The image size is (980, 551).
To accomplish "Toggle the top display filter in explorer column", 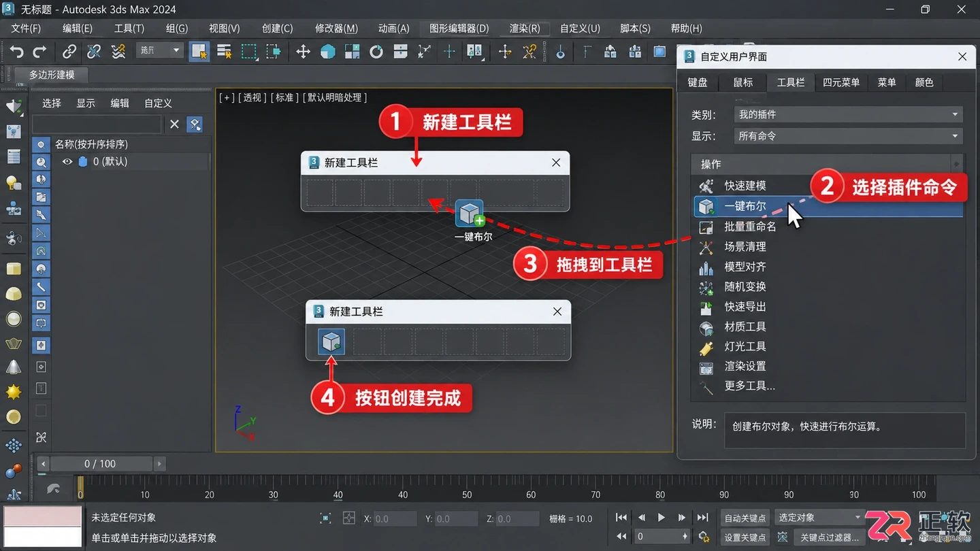I will [42, 144].
